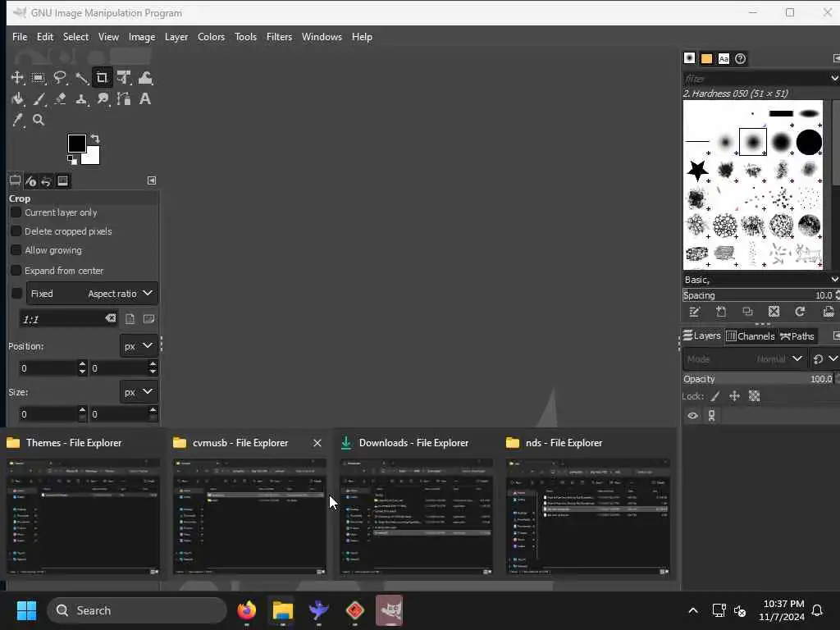Open the Layer menu
Screen dimensions: 840x630
tap(176, 37)
